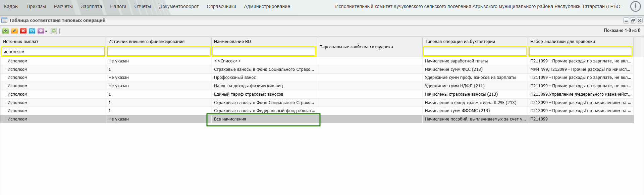This screenshot has width=644, height=195.
Task: Click the Наименование ВО filter field
Action: click(264, 52)
